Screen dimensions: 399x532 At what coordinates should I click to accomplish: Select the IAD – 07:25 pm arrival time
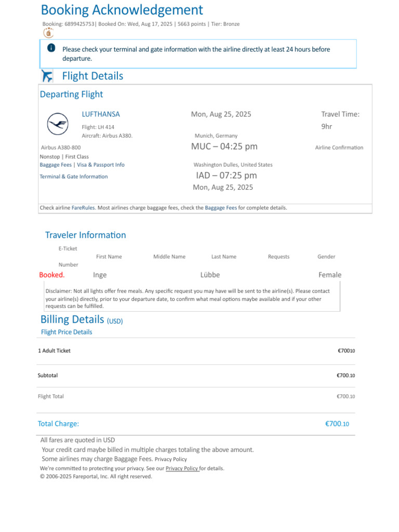tap(227, 176)
